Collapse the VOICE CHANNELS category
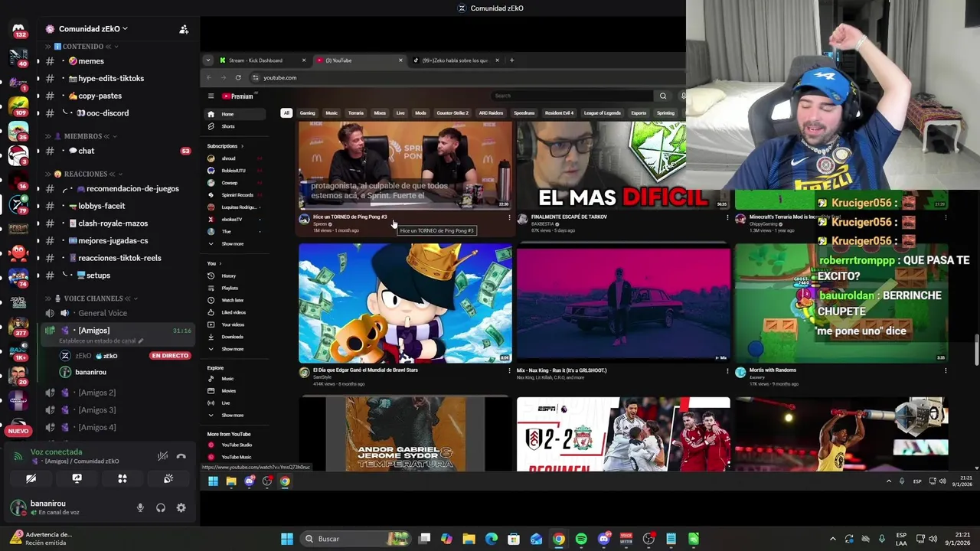 pos(93,298)
